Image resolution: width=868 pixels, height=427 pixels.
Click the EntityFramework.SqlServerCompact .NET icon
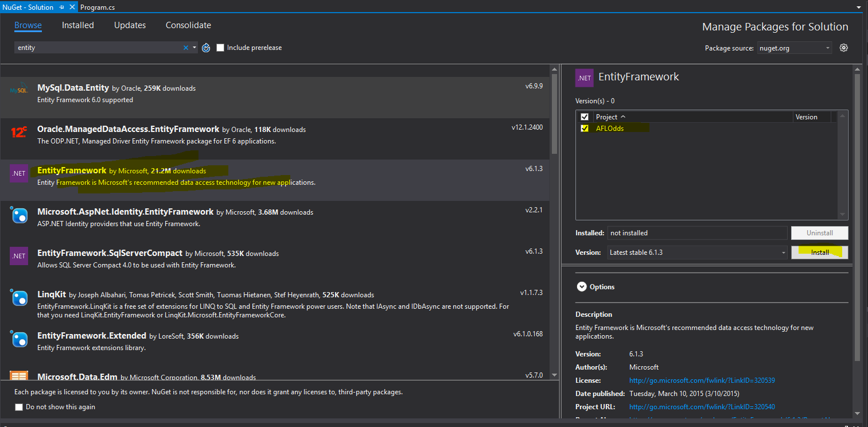click(19, 256)
